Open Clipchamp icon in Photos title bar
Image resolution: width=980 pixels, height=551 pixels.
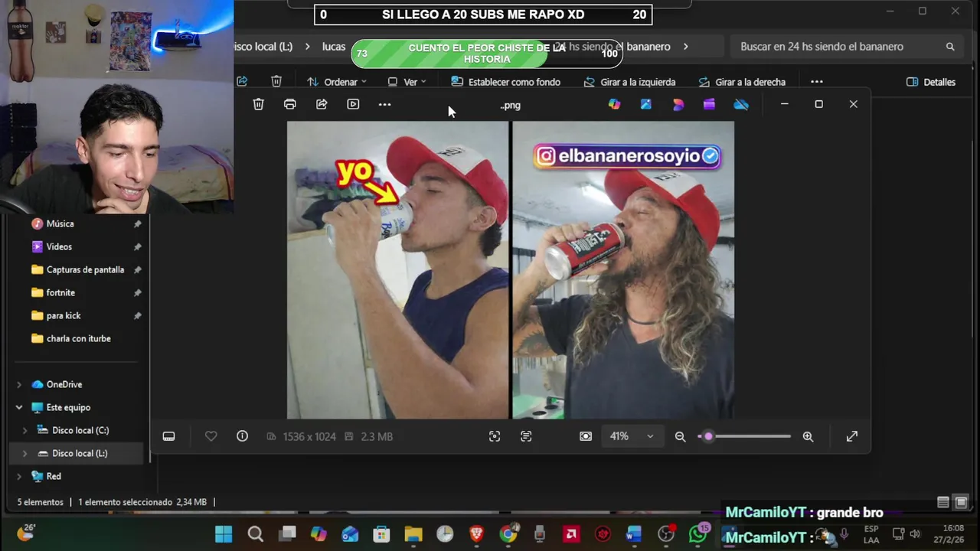(x=709, y=104)
